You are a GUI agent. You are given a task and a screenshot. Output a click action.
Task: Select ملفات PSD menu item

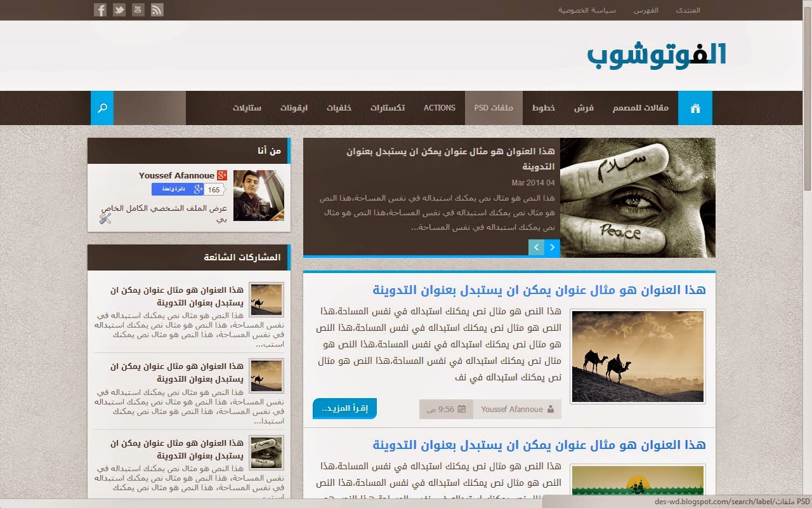(494, 108)
